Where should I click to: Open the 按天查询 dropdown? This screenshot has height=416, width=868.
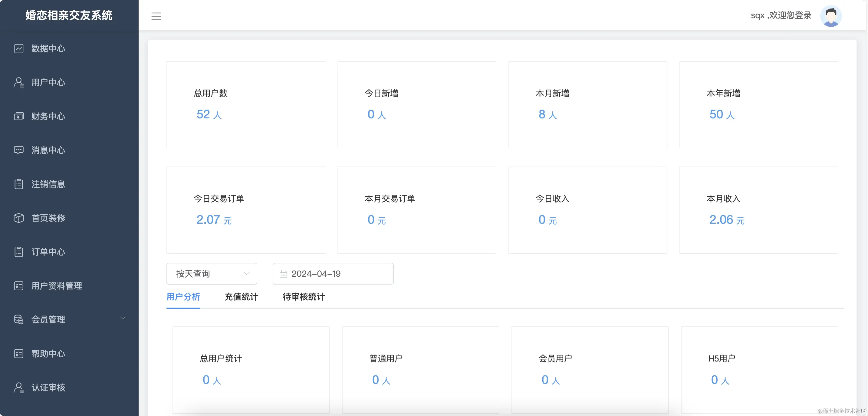[x=212, y=274]
